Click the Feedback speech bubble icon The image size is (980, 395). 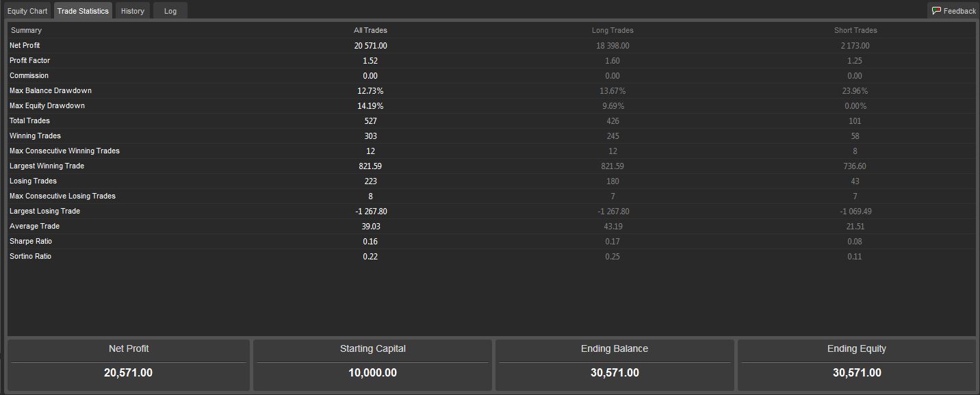tap(936, 11)
